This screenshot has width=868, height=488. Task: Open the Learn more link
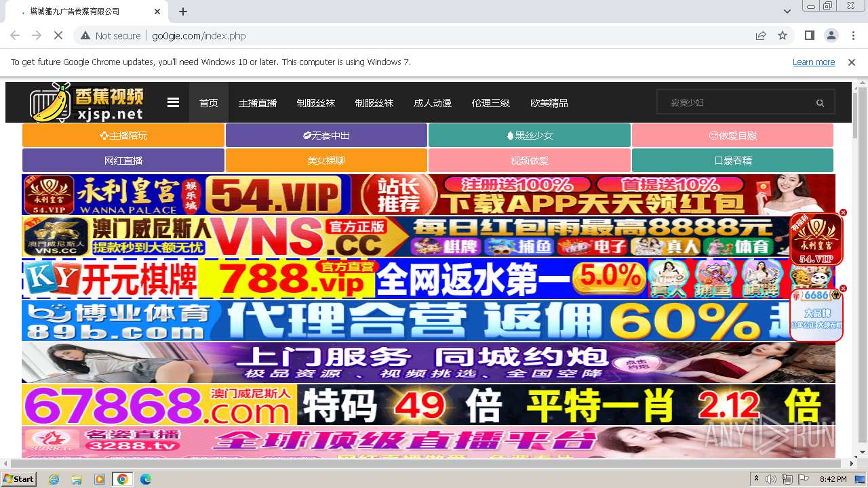[x=814, y=62]
